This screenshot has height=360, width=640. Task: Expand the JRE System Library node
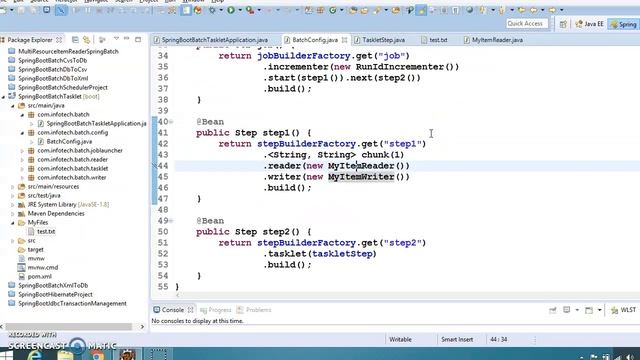[x=13, y=204]
